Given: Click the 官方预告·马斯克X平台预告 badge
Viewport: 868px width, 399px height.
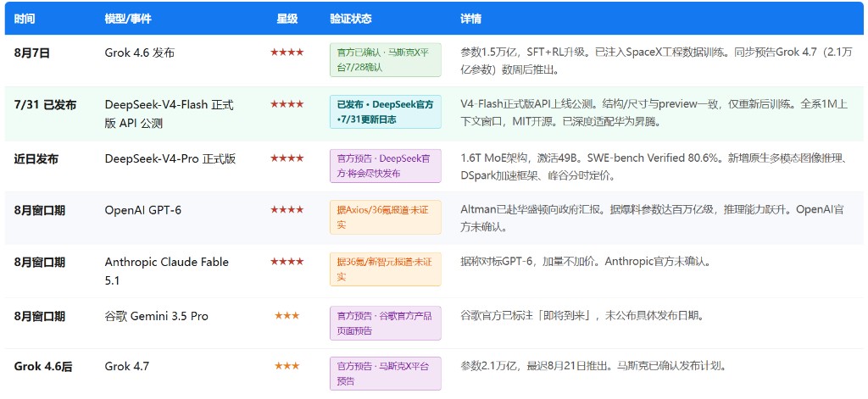Looking at the screenshot, I should (x=386, y=374).
